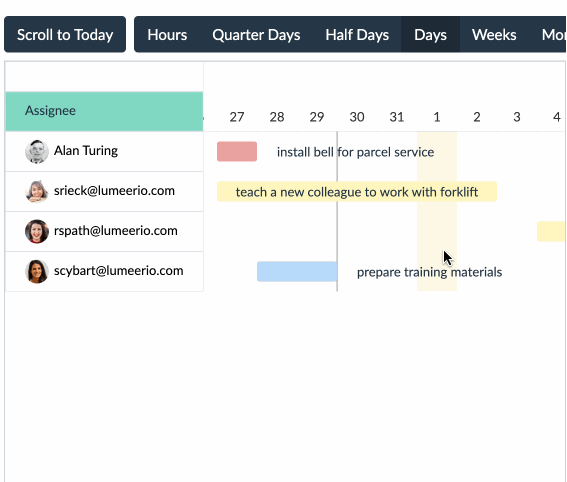Image resolution: width=567 pixels, height=482 pixels.
Task: Click the Scroll to Today button
Action: point(65,35)
